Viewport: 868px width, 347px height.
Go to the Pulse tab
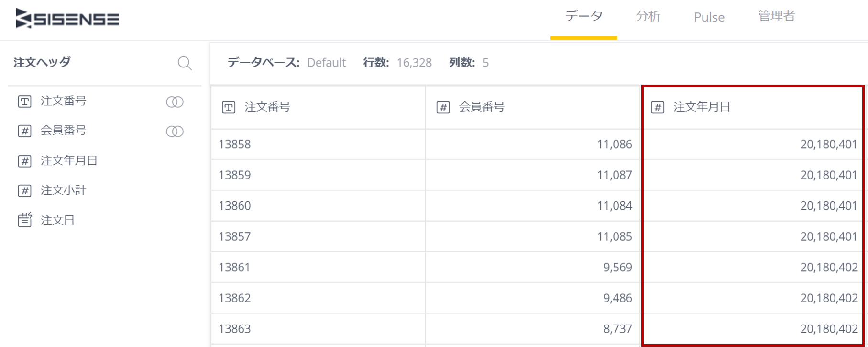click(x=709, y=17)
